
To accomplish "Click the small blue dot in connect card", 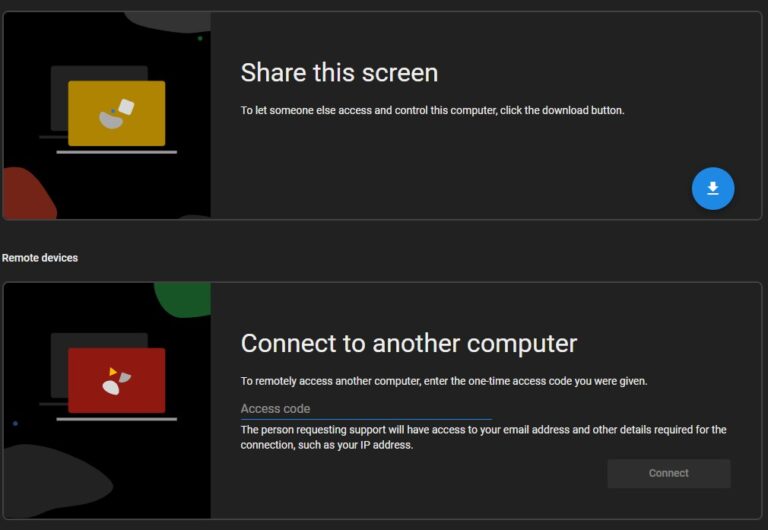I will click(15, 424).
